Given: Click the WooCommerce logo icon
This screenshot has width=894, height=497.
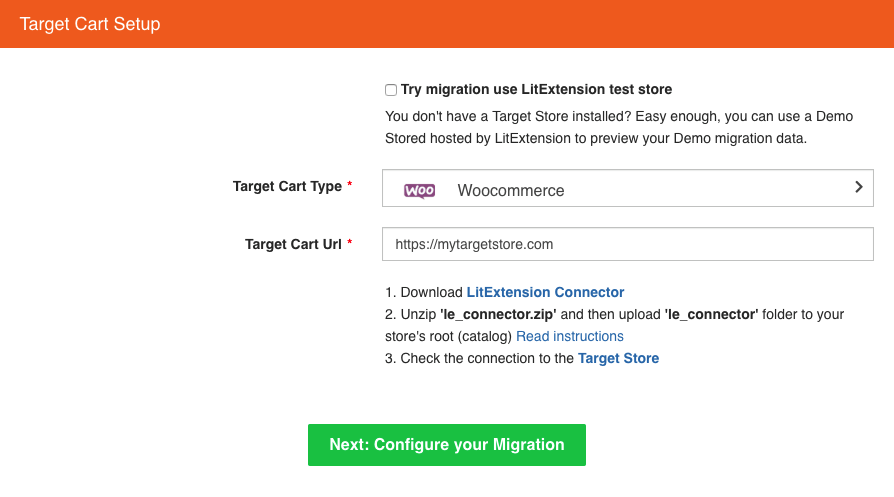Looking at the screenshot, I should click(419, 190).
